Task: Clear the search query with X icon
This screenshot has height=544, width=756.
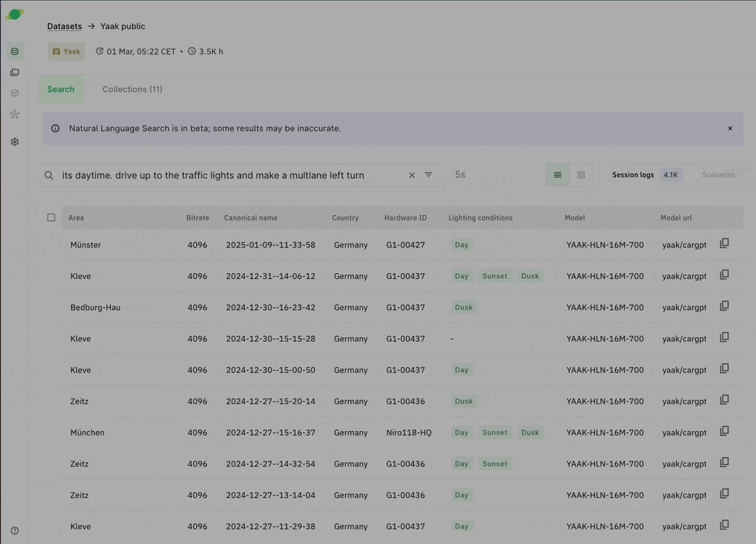Action: pos(412,175)
